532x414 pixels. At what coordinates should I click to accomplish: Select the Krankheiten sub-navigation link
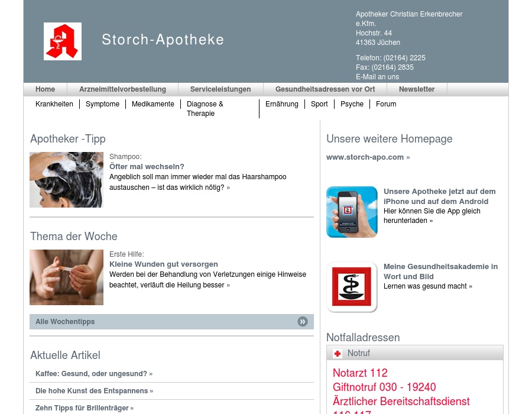(x=54, y=104)
